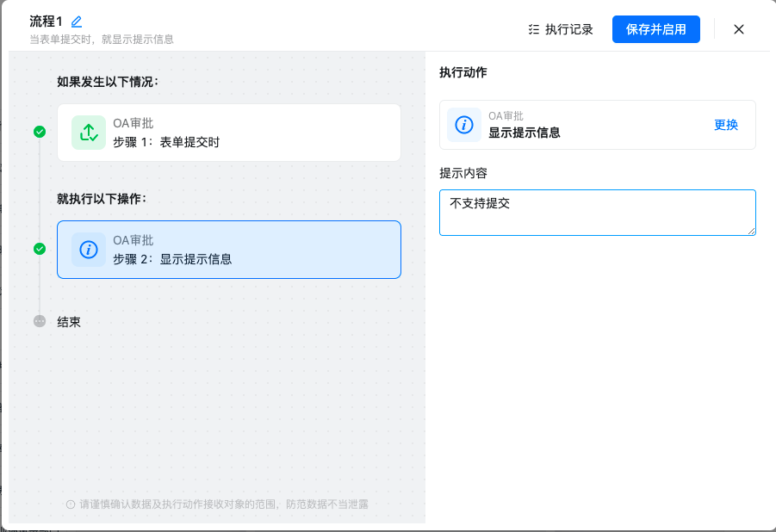Click the green checkmark beside step 2
The width and height of the screenshot is (776, 532).
pyautogui.click(x=40, y=249)
